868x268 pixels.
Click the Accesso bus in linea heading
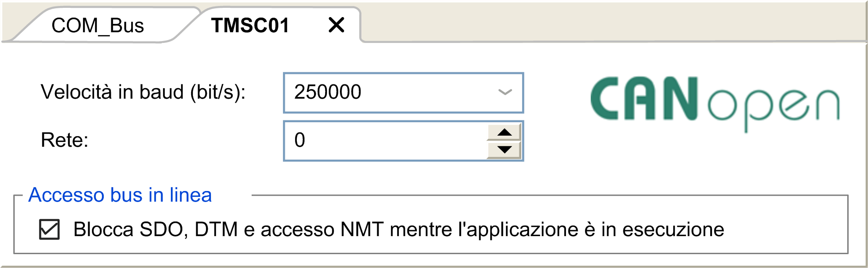120,195
